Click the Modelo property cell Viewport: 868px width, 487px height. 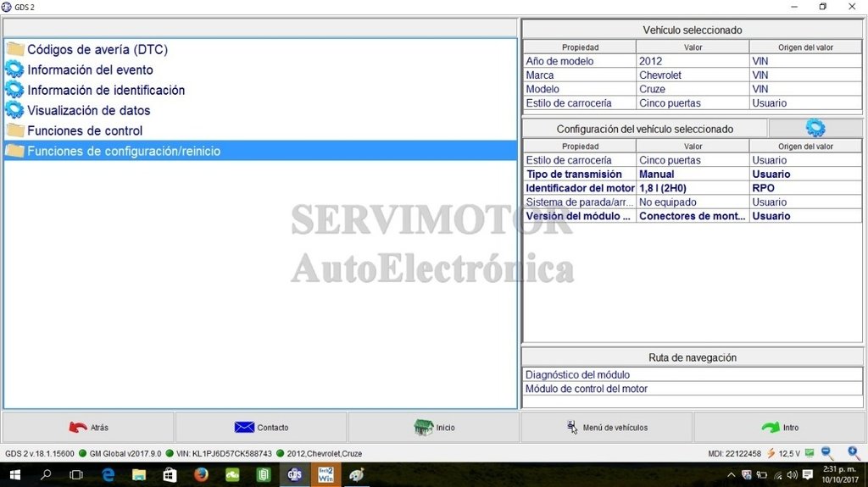580,89
